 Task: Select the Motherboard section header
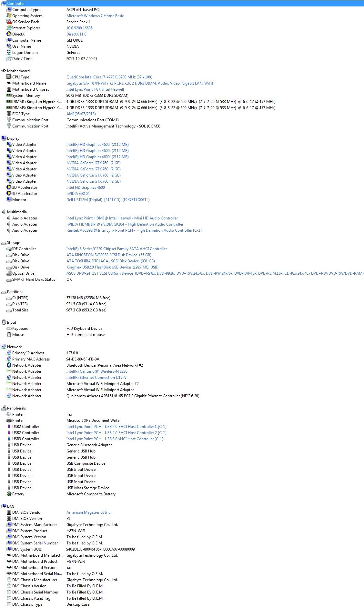(18, 71)
